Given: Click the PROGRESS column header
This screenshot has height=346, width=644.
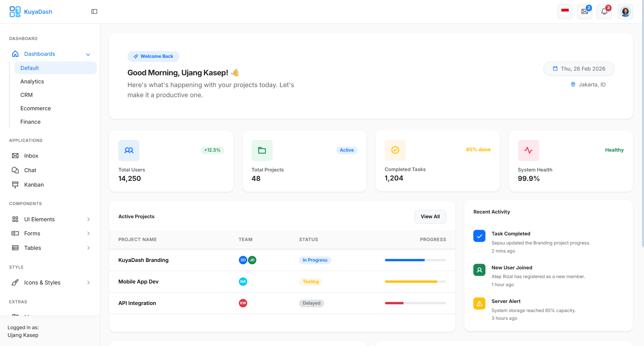Looking at the screenshot, I should pos(433,239).
